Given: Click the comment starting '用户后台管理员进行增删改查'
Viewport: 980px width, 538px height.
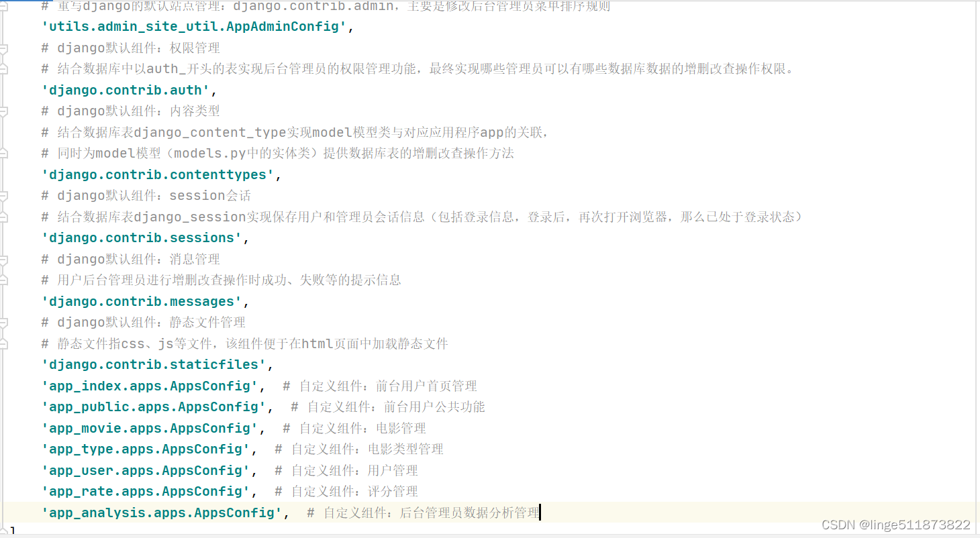Looking at the screenshot, I should pos(222,280).
